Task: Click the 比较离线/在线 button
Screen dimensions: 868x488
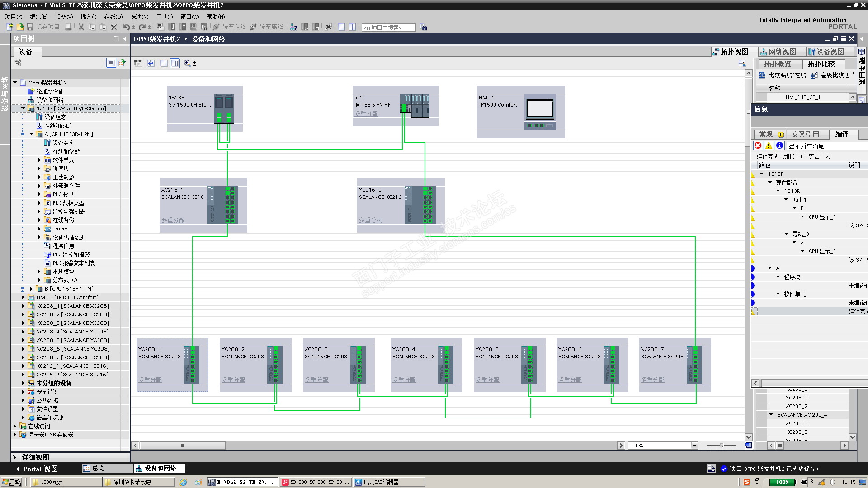Action: pos(782,75)
